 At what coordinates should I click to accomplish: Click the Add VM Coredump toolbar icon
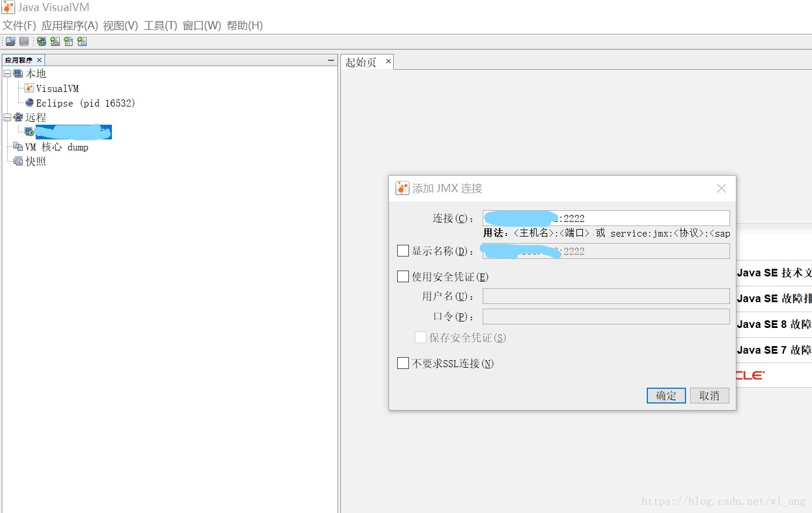(x=69, y=42)
